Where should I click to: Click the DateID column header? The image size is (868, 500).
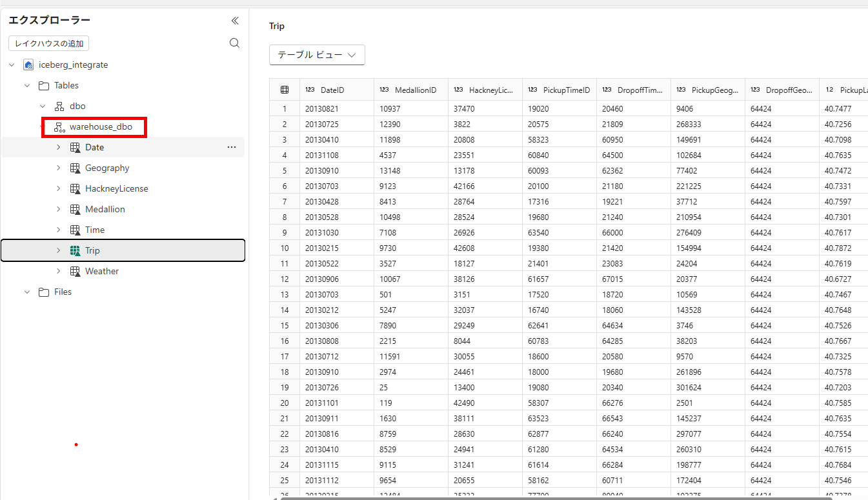point(337,90)
